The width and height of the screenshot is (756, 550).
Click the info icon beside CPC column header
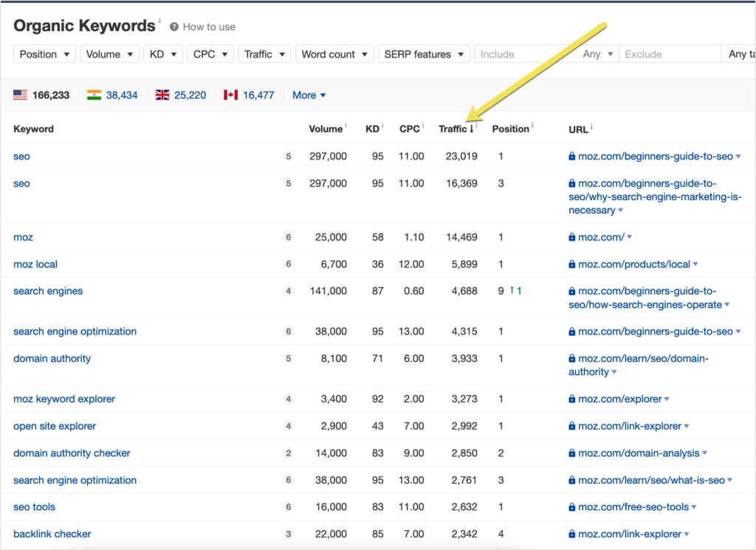tap(423, 126)
